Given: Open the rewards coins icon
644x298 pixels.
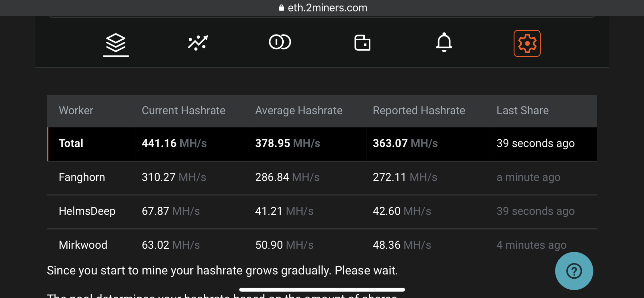Looking at the screenshot, I should (x=280, y=42).
